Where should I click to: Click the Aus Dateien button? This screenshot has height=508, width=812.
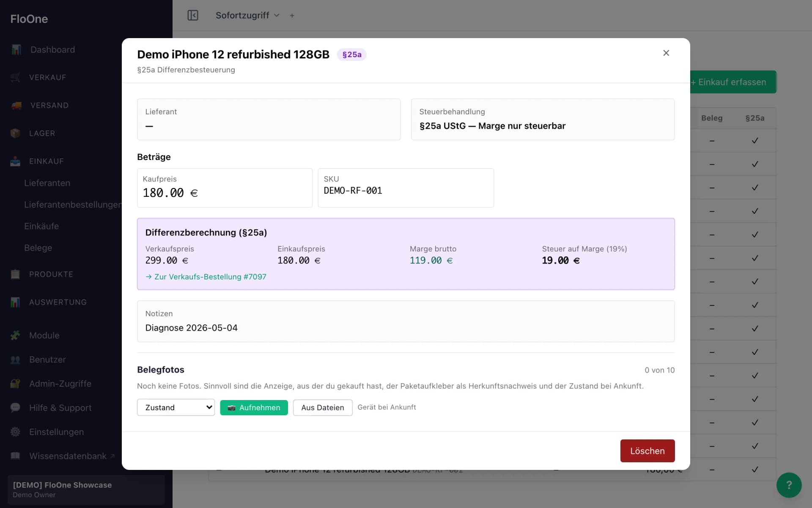(x=323, y=407)
